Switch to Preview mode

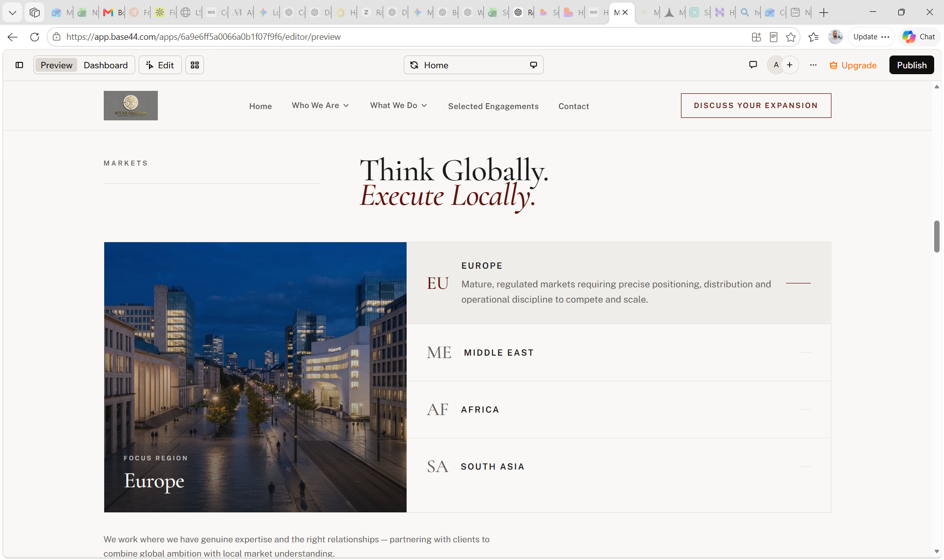click(x=56, y=65)
